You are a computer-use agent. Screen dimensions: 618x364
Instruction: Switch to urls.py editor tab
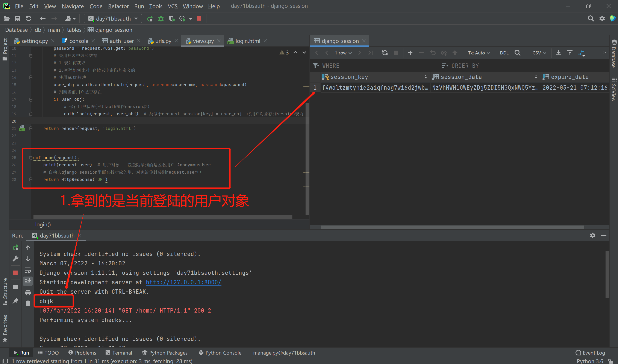163,41
